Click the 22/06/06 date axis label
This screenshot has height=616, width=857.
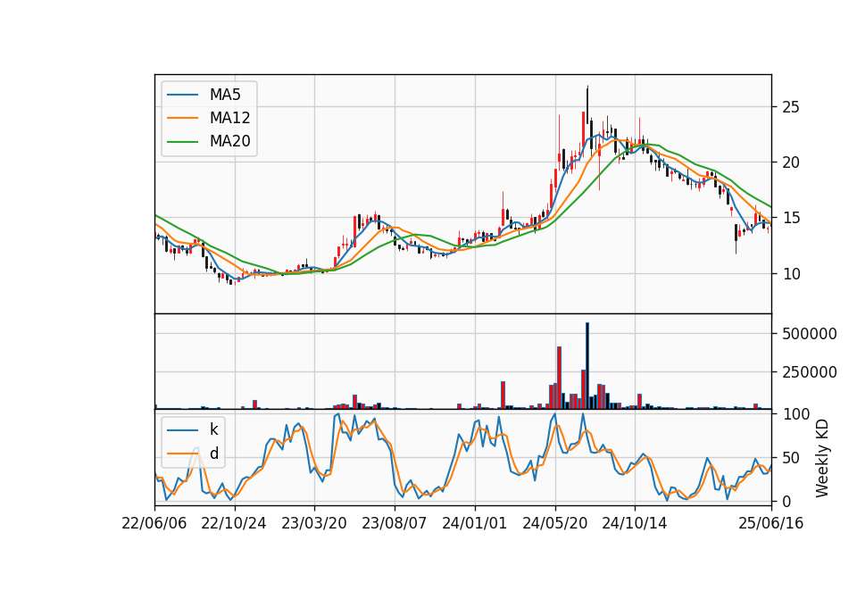pyautogui.click(x=154, y=523)
